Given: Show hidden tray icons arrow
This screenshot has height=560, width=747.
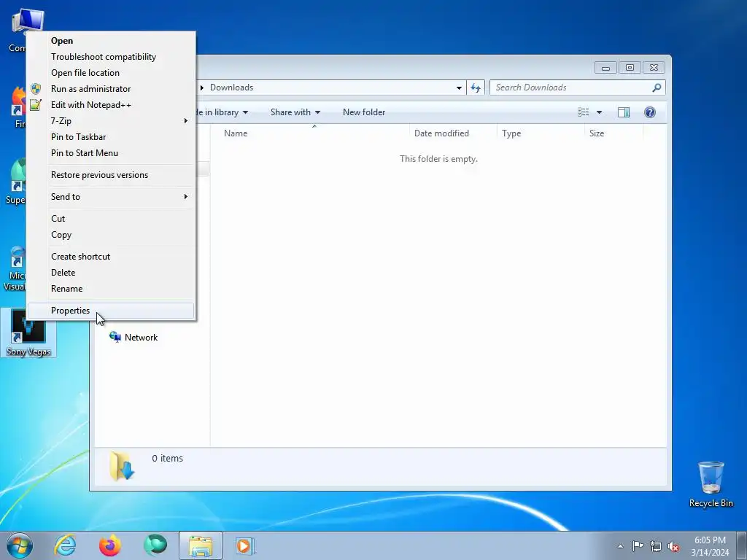Looking at the screenshot, I should [x=620, y=546].
